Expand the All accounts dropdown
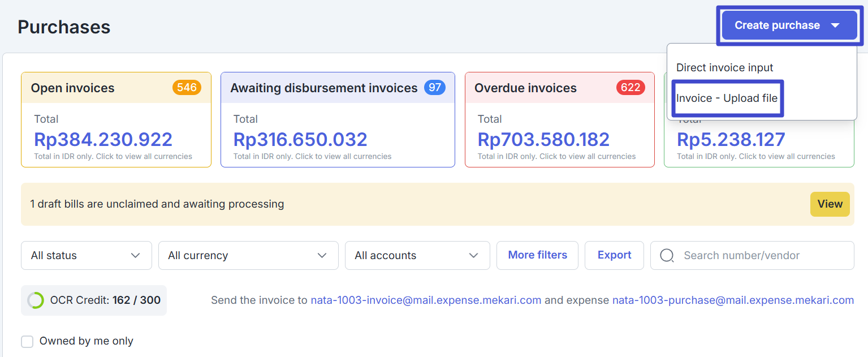The image size is (868, 357). pyautogui.click(x=417, y=256)
